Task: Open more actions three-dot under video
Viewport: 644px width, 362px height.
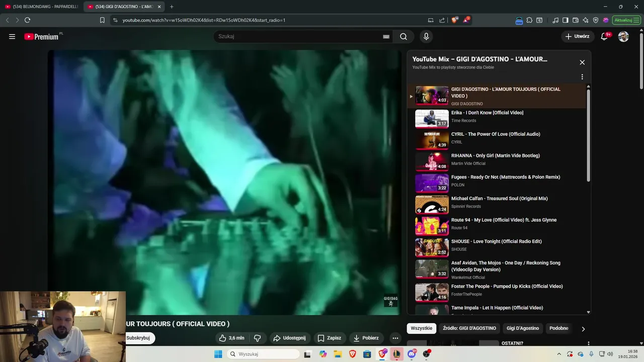Action: (x=395, y=338)
